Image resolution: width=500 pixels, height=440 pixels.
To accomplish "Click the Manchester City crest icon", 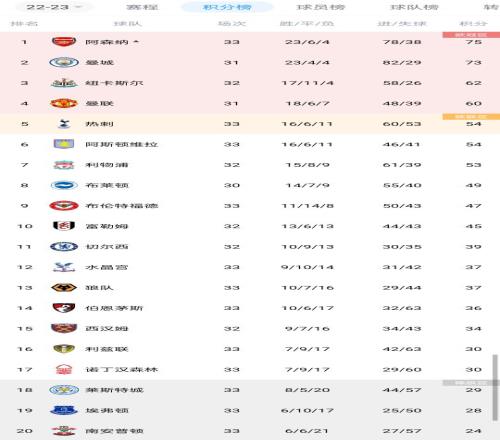I will click(x=64, y=62).
